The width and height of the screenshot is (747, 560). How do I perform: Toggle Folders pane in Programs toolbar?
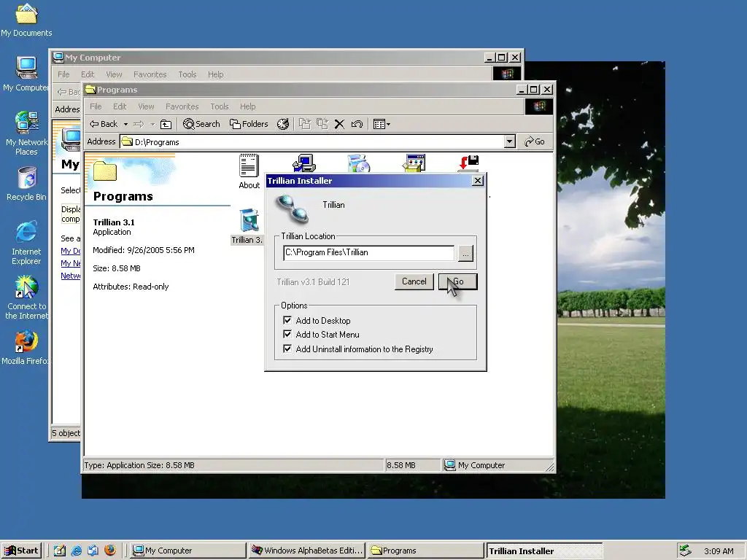click(249, 124)
